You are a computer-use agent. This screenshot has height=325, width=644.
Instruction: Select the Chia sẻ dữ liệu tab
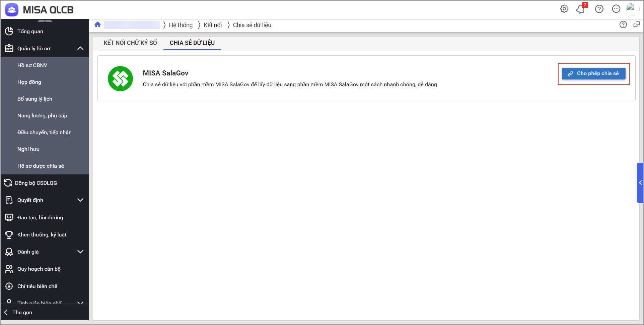(x=192, y=43)
